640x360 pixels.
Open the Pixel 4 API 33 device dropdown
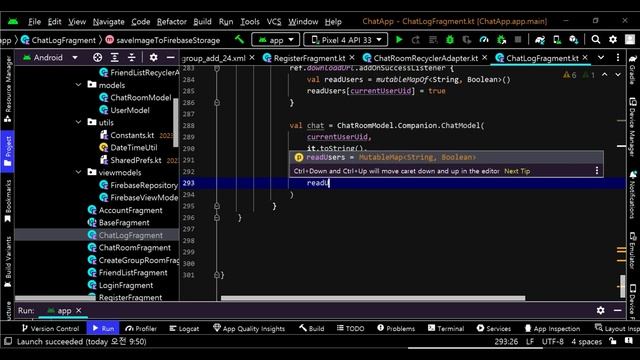click(x=345, y=40)
